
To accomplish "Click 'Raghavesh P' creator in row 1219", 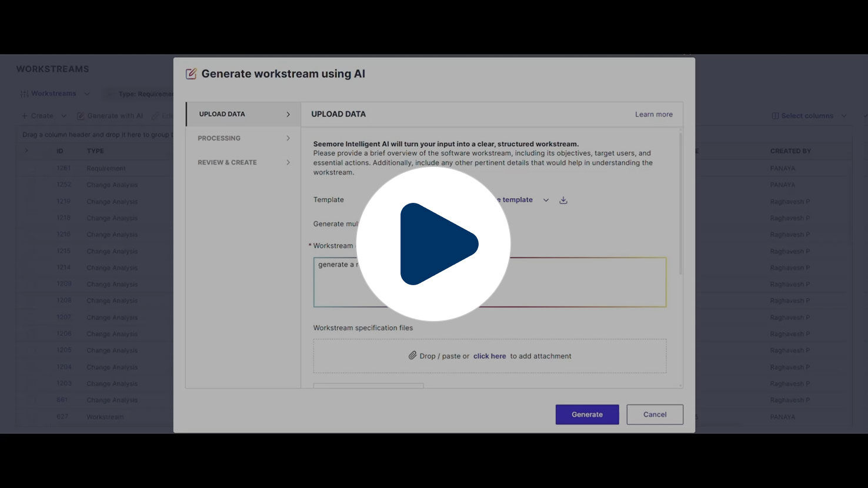I will click(x=790, y=202).
